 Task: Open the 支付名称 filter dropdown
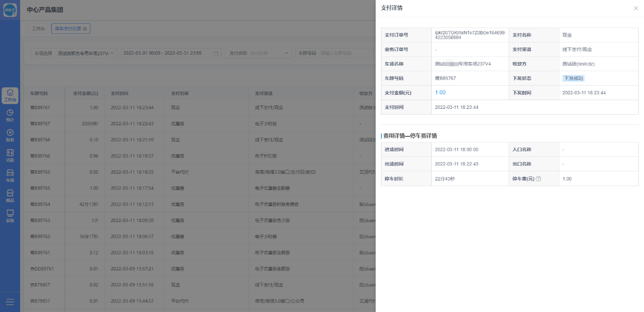[258, 53]
